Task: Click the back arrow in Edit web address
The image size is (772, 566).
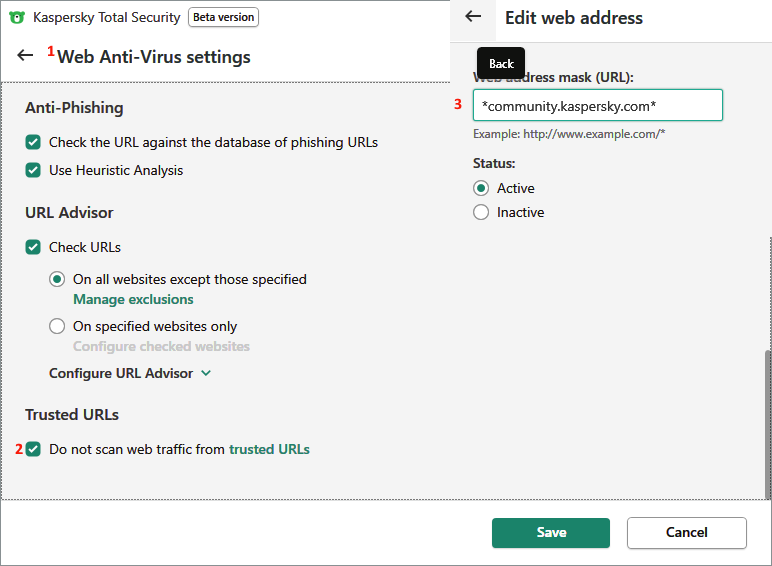Action: coord(474,17)
